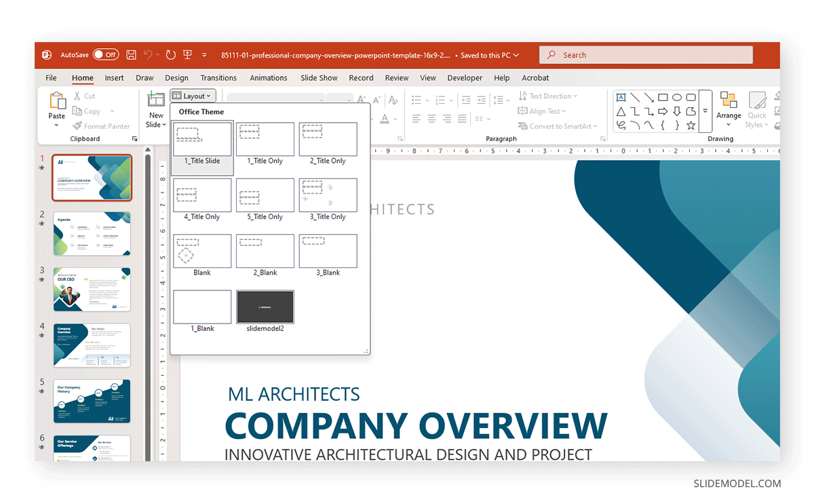The width and height of the screenshot is (814, 504).
Task: Pick the 5-point Star shape
Action: tap(691, 125)
